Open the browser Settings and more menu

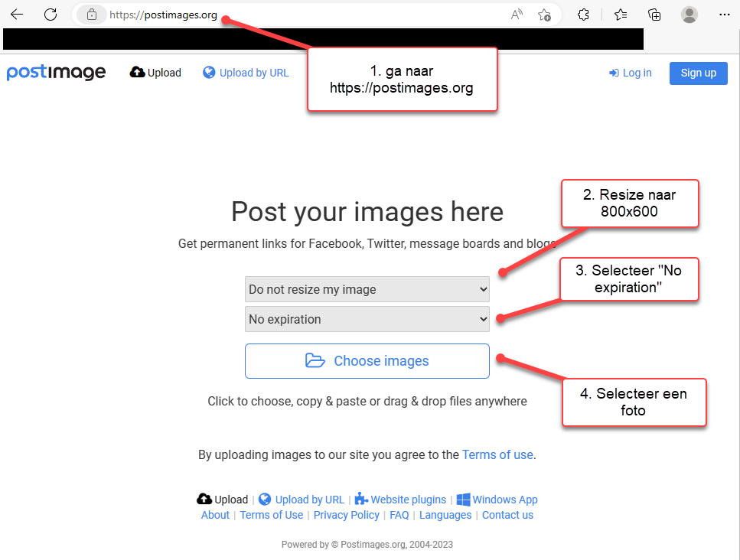click(725, 15)
